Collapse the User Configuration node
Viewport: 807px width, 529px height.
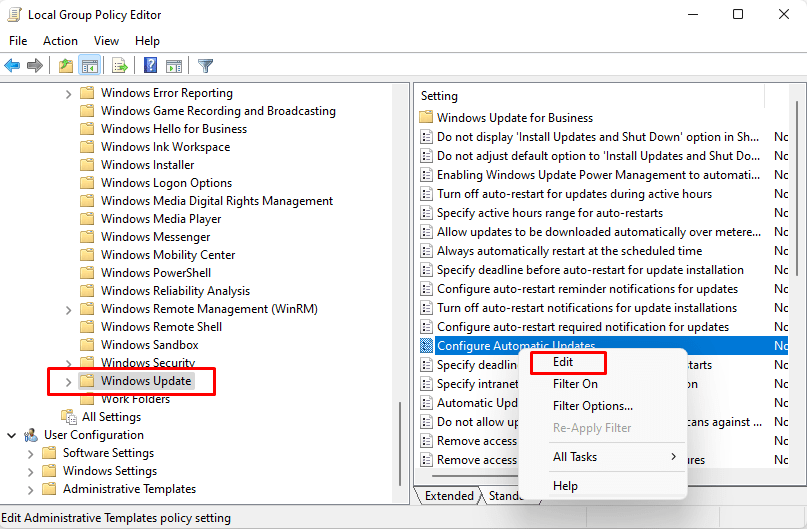click(x=11, y=435)
